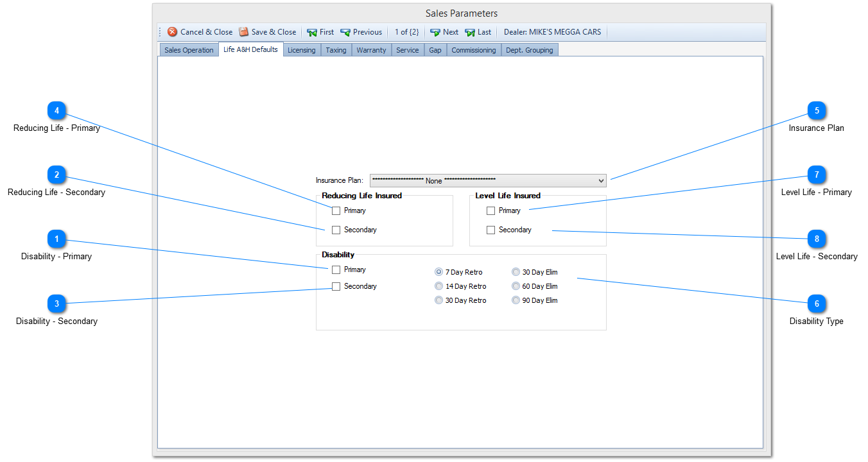
Task: Go to Previous record label
Action: pos(367,32)
